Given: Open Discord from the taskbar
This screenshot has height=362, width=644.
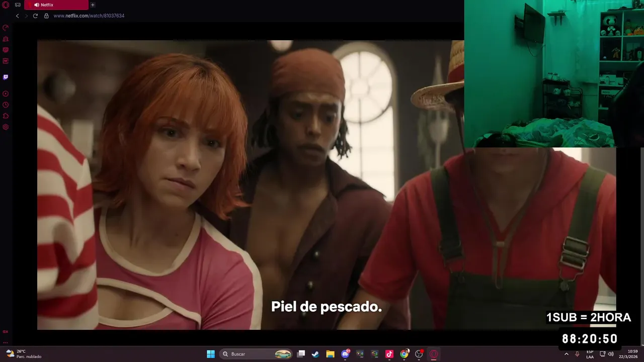Looking at the screenshot, I should [345, 354].
